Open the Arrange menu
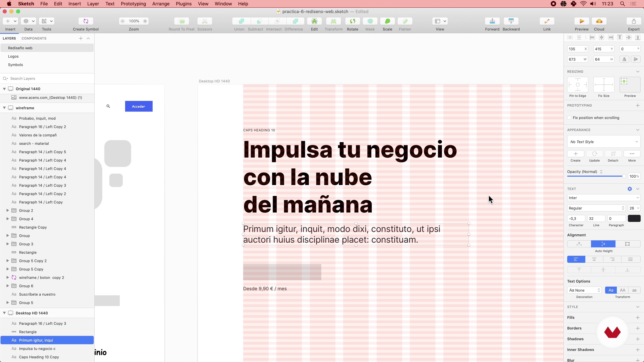The image size is (644, 362). 161,4
